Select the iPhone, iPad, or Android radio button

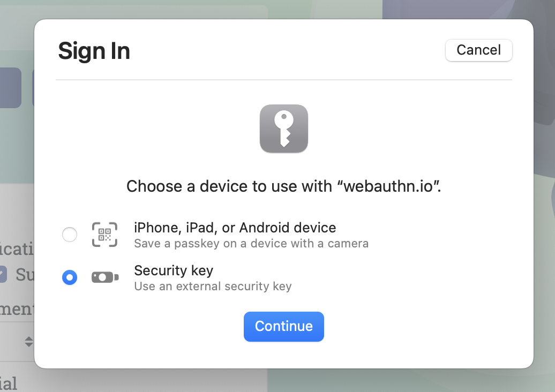click(70, 235)
